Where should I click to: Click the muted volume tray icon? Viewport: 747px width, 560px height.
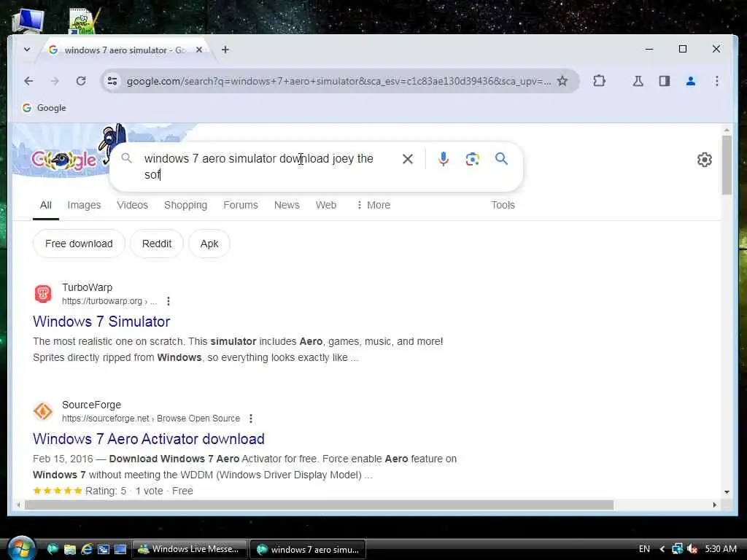(692, 549)
